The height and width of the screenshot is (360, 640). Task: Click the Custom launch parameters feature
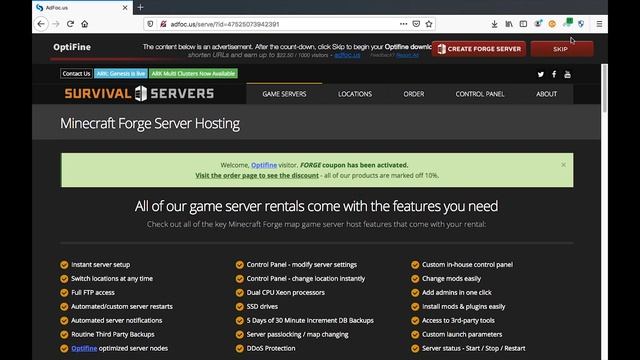coord(462,334)
